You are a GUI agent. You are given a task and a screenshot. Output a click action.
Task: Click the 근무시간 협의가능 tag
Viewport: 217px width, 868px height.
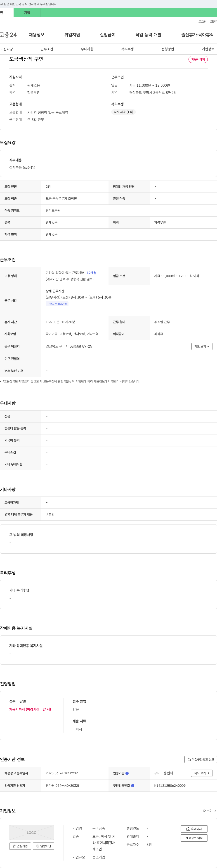[57, 304]
